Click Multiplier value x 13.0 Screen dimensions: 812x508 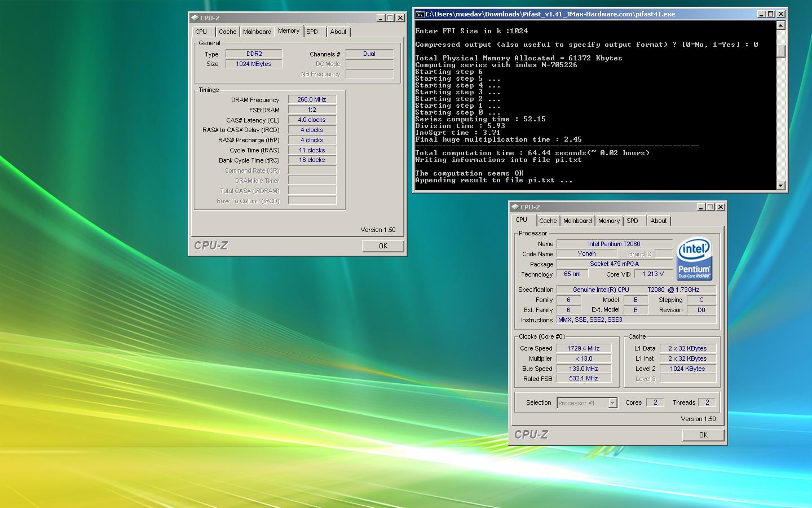pos(584,358)
